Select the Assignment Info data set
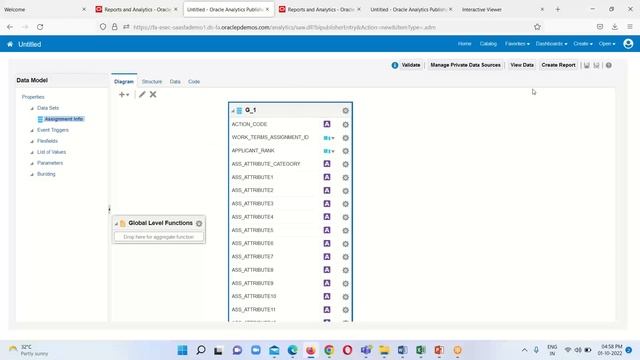Image resolution: width=640 pixels, height=360 pixels. click(x=64, y=119)
